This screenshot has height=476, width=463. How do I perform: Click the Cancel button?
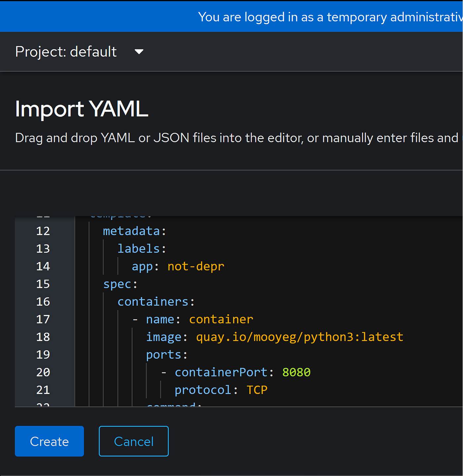coord(134,441)
